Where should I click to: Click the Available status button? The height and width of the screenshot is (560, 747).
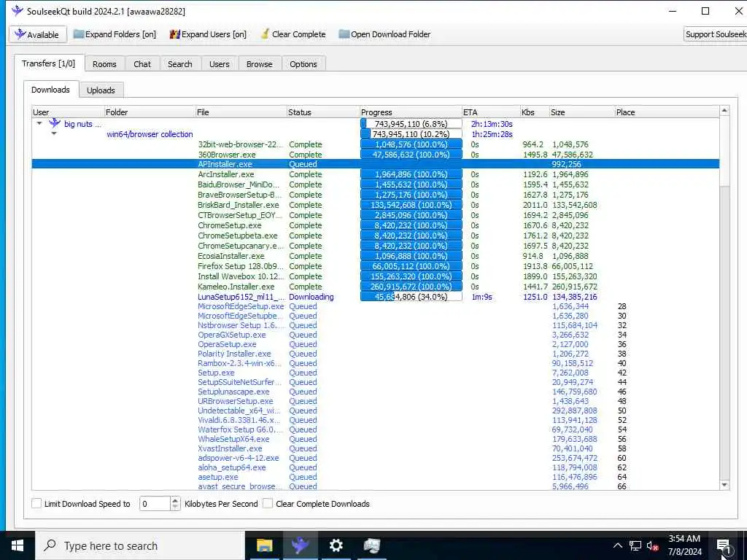pos(37,34)
